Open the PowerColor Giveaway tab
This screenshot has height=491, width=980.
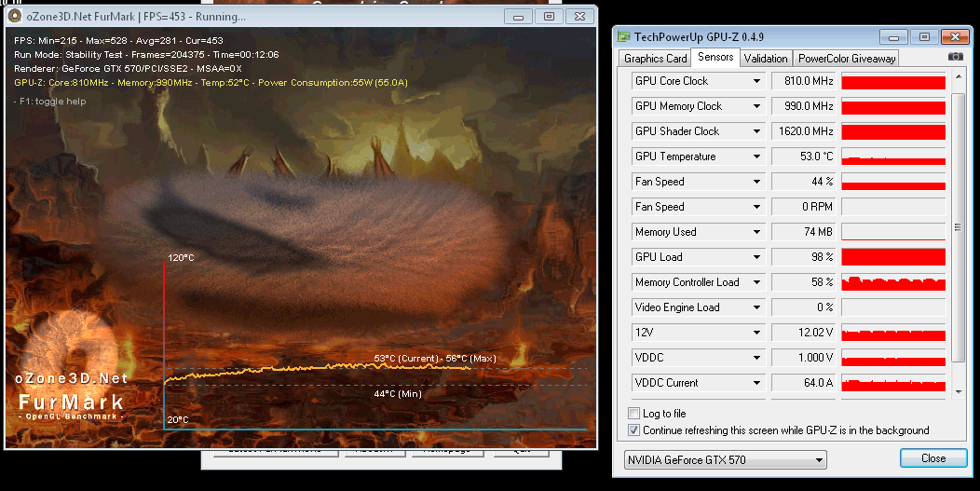coord(846,58)
